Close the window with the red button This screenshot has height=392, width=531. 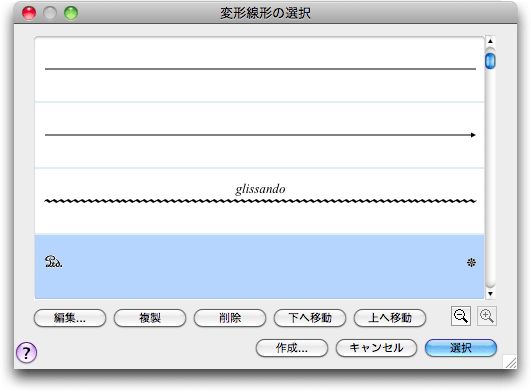pyautogui.click(x=29, y=13)
